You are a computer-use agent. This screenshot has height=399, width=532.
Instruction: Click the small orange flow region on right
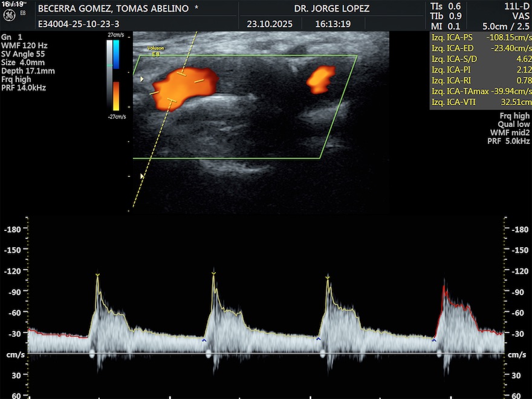pos(320,79)
